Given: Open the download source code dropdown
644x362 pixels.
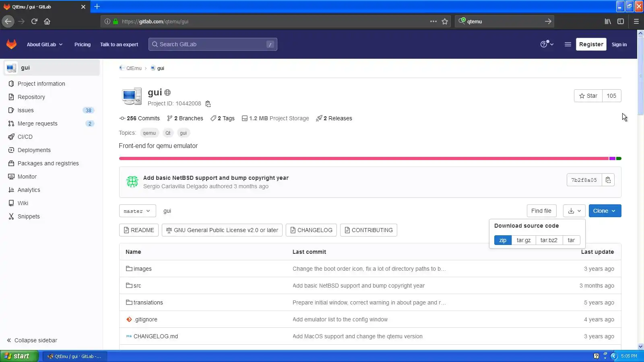Looking at the screenshot, I should pyautogui.click(x=574, y=211).
